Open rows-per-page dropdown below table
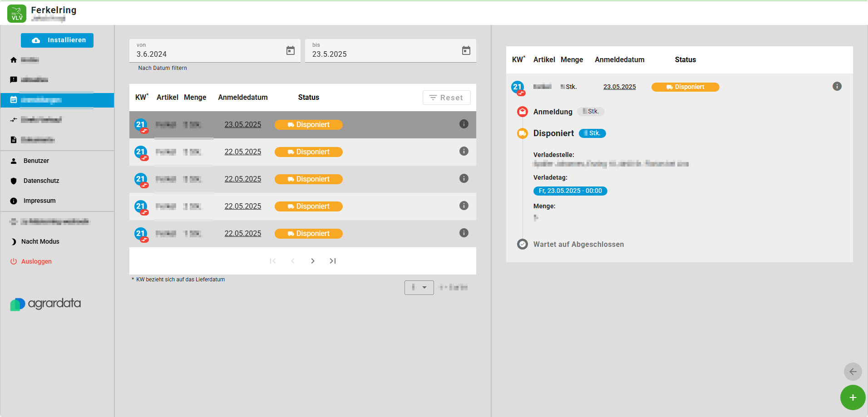The height and width of the screenshot is (417, 868). 419,287
